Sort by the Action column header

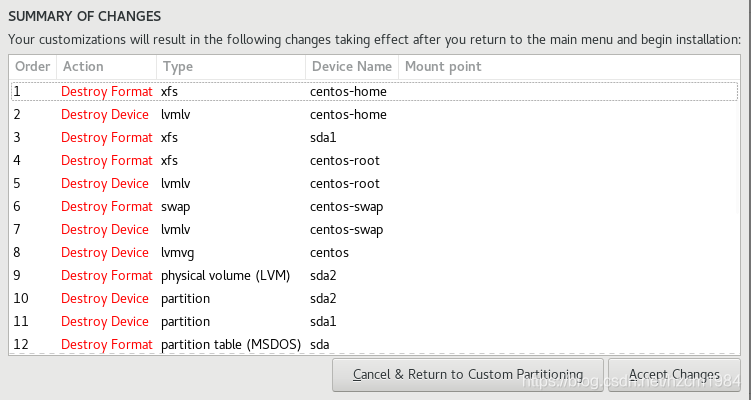coord(106,67)
